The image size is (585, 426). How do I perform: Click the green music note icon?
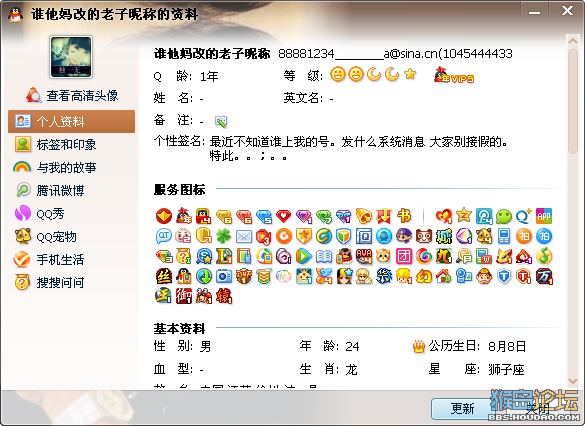tap(544, 256)
